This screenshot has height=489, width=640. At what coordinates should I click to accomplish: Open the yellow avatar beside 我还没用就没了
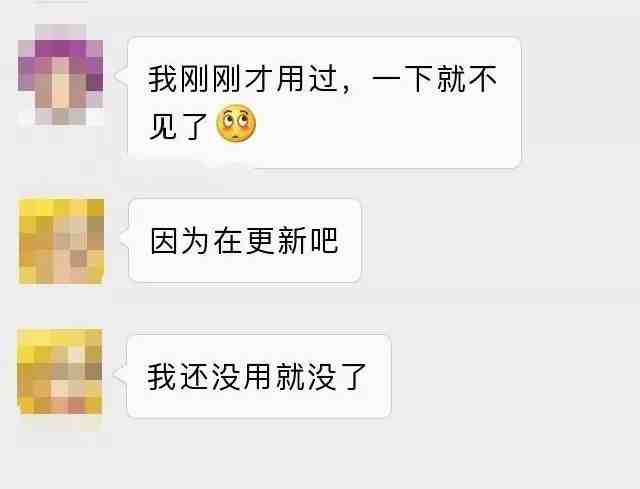point(60,371)
